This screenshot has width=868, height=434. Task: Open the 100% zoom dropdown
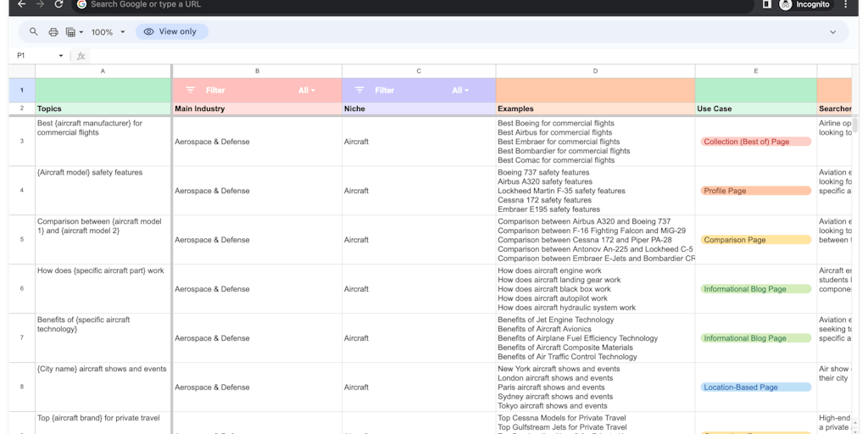pos(108,32)
